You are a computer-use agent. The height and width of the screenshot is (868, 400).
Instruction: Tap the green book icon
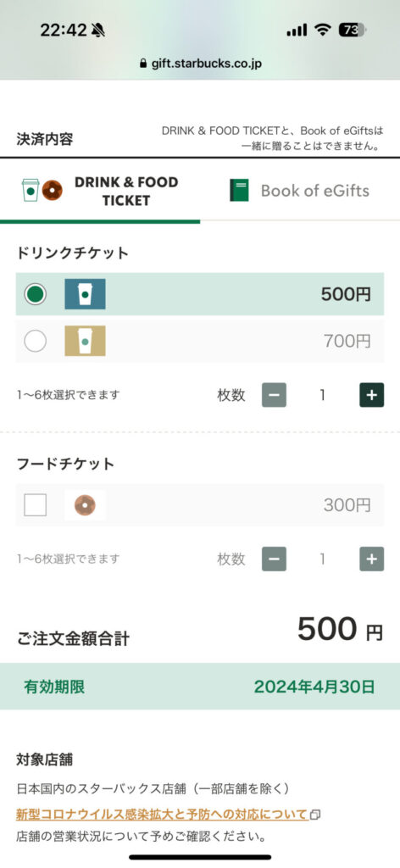coord(239,191)
